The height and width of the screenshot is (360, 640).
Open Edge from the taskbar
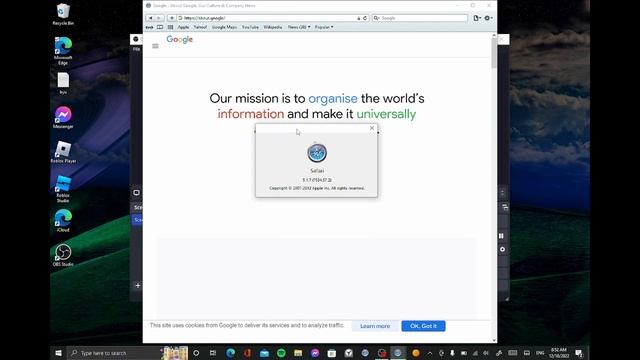pos(231,353)
